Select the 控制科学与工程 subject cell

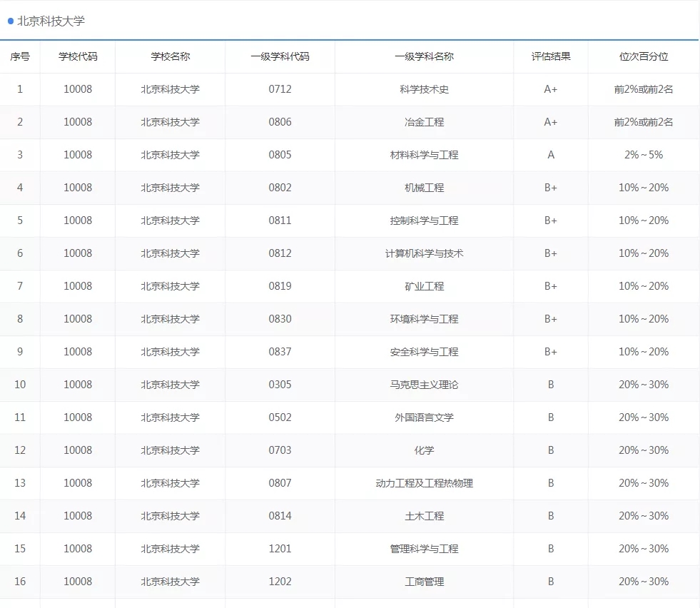pos(424,221)
